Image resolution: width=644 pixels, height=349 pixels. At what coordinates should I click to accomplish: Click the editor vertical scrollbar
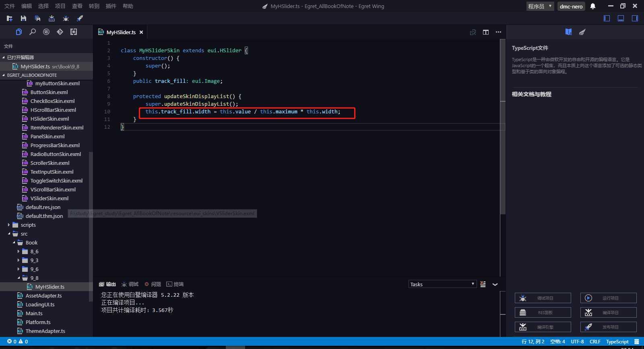503,127
